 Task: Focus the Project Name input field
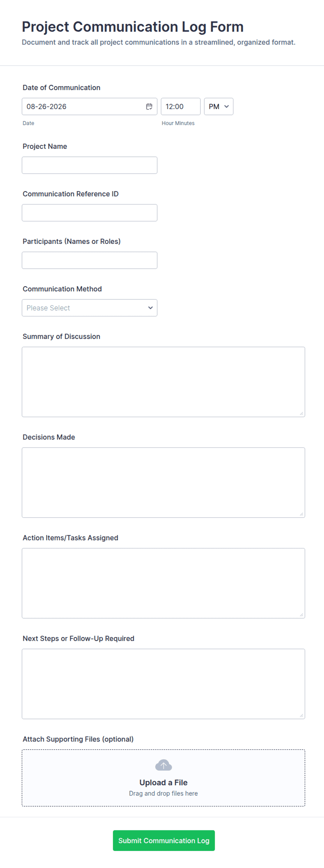(90, 165)
